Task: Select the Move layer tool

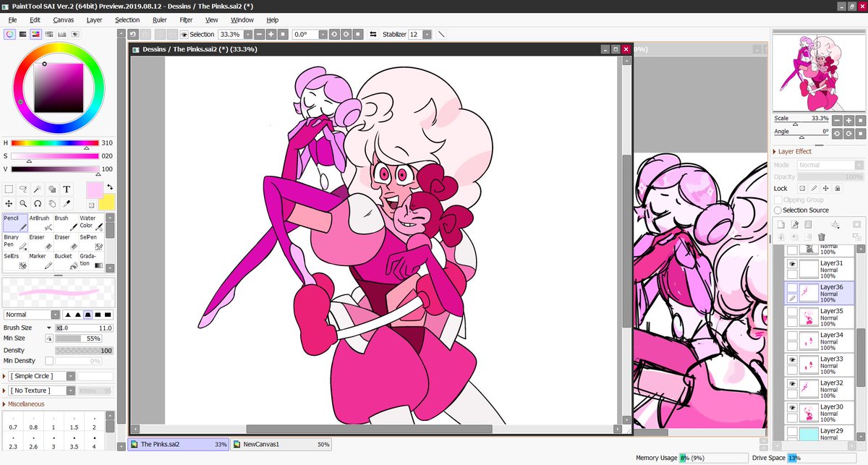Action: [9, 203]
